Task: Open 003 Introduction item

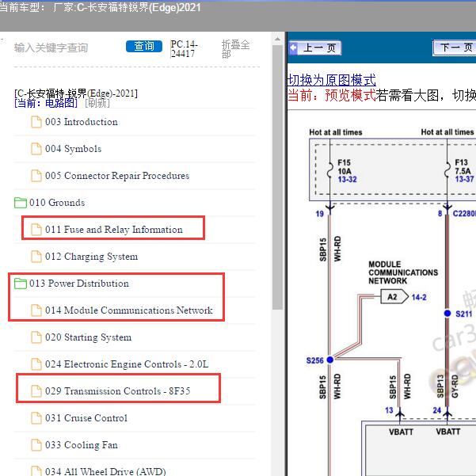Action: coord(82,122)
